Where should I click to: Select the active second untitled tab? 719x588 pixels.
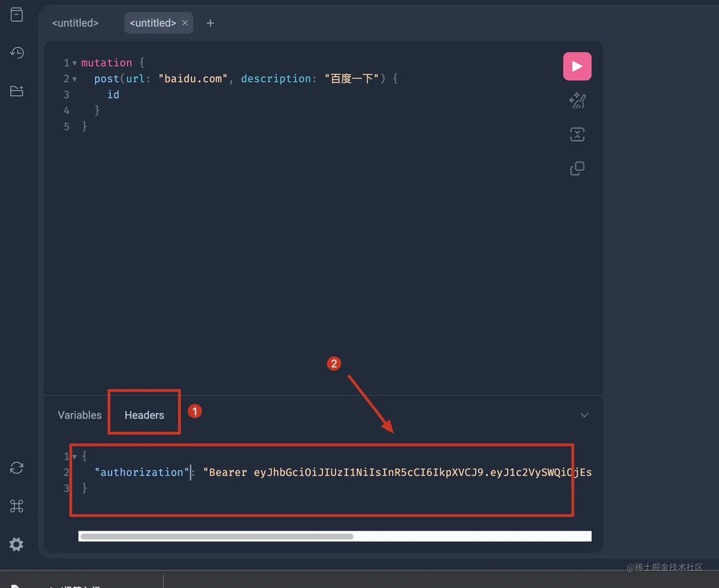(153, 23)
